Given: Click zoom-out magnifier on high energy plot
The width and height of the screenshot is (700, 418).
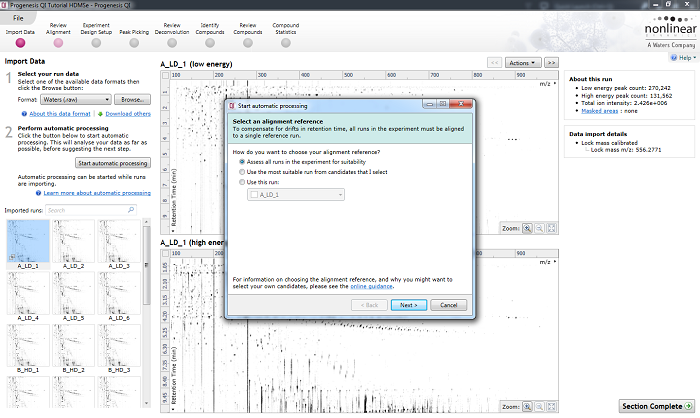Looking at the screenshot, I should tap(539, 406).
